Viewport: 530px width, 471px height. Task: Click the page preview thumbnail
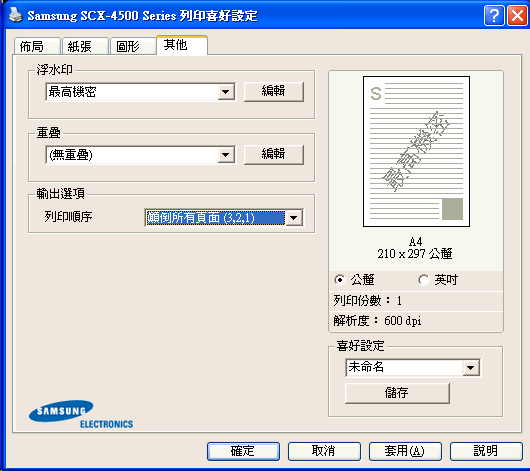pyautogui.click(x=416, y=151)
